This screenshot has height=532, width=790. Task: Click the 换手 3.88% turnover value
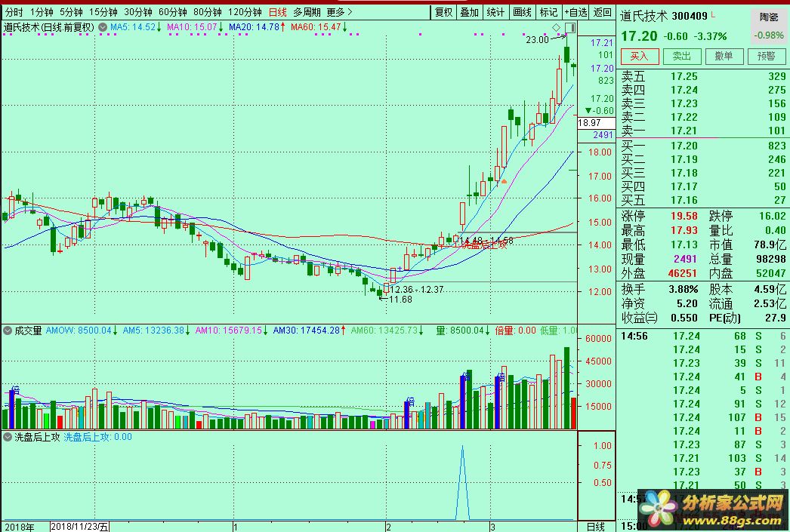tap(684, 290)
